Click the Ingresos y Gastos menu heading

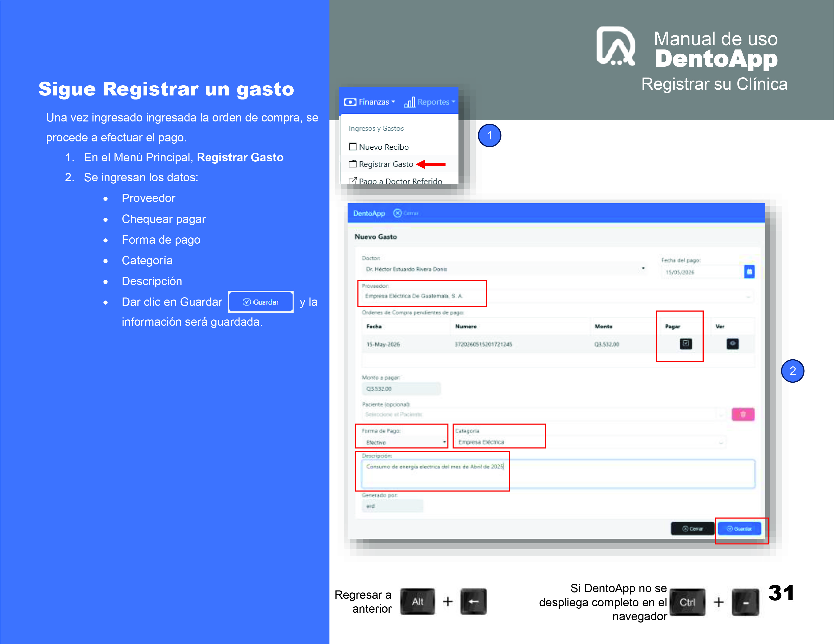pos(376,129)
